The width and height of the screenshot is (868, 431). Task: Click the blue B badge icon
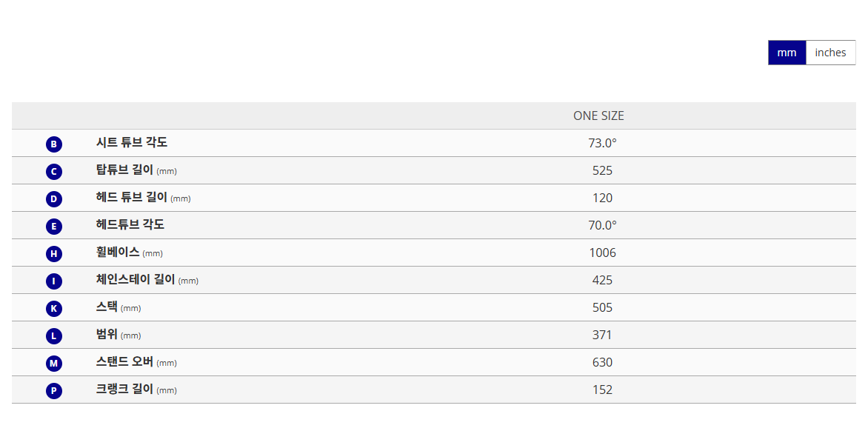[54, 144]
